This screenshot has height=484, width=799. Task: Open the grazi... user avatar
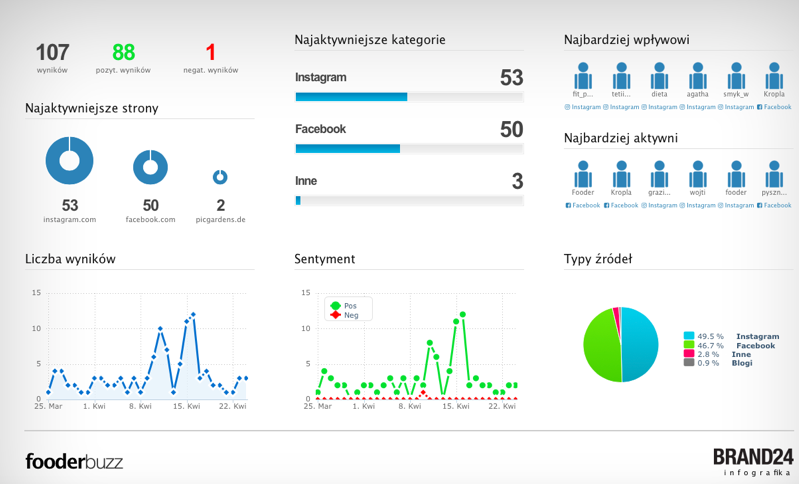[659, 174]
